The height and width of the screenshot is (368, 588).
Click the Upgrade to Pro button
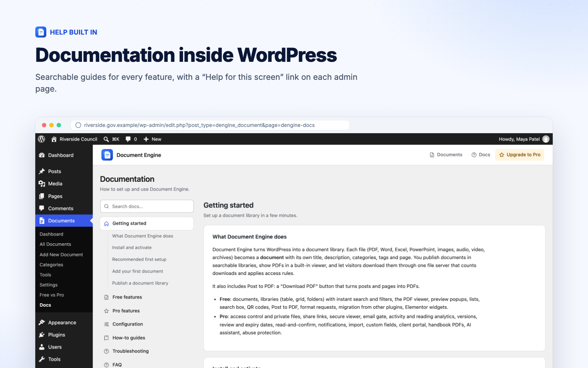pos(520,155)
